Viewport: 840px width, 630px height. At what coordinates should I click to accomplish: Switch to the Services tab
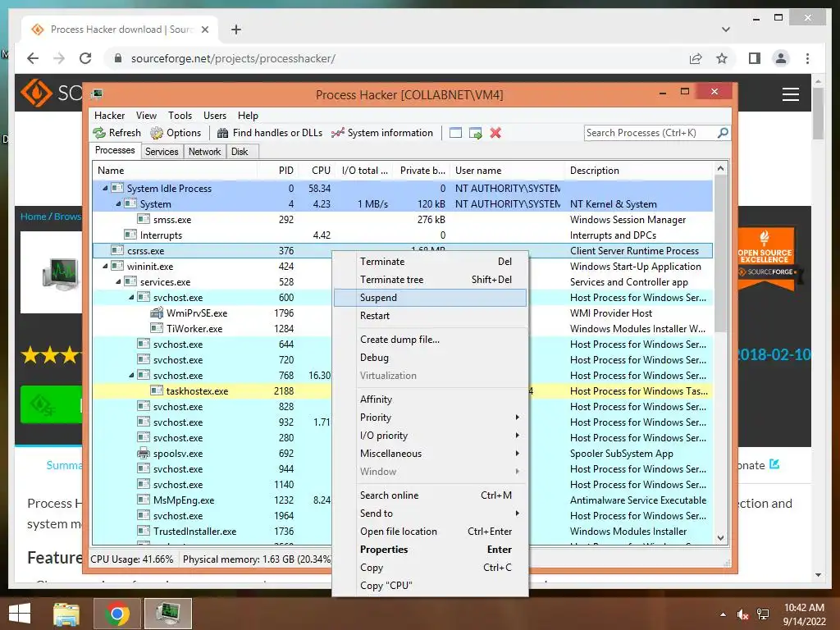(162, 152)
